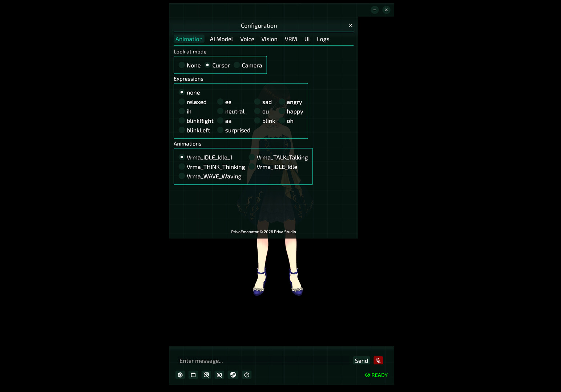Select the happy expression

(291, 111)
